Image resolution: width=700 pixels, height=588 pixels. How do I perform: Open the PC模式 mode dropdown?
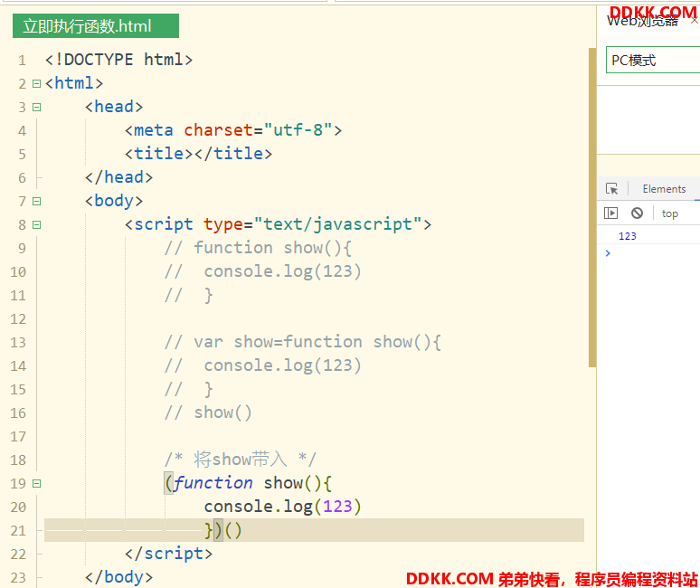(x=653, y=60)
